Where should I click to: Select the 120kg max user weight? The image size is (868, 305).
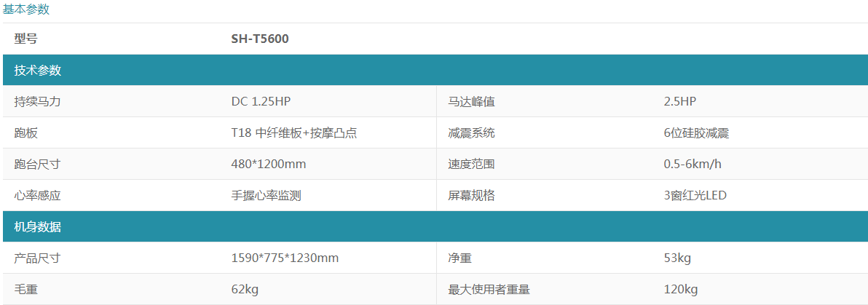[x=680, y=290]
